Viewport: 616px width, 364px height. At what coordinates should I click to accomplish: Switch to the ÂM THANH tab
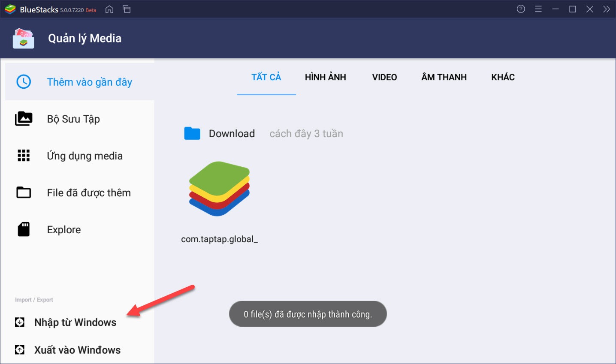tap(444, 77)
